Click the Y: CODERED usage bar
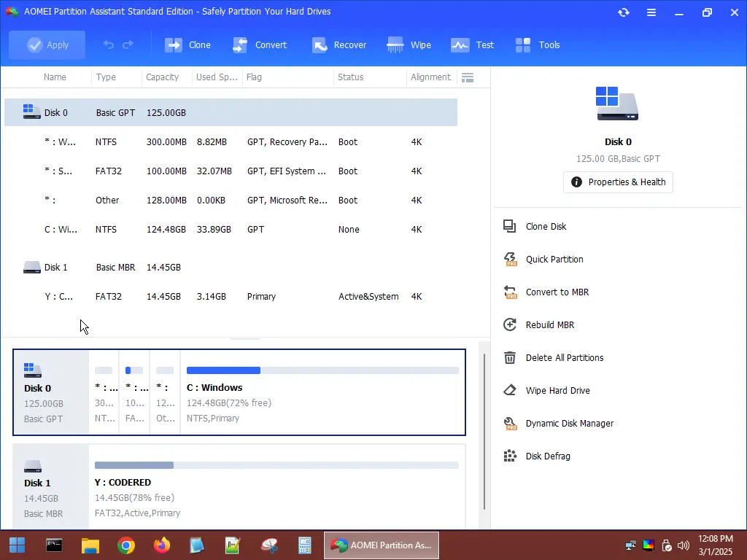This screenshot has height=560, width=747. pos(276,465)
